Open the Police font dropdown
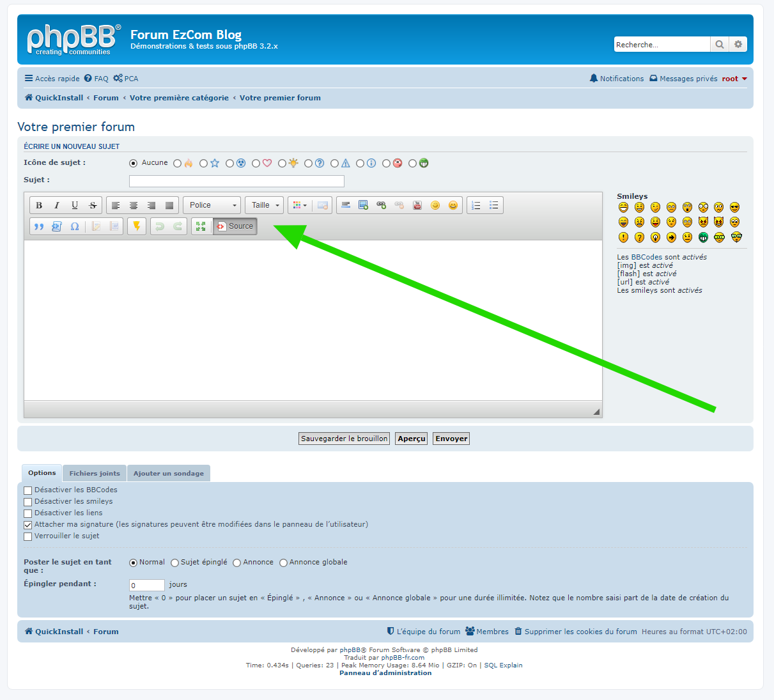The height and width of the screenshot is (700, 774). [212, 205]
